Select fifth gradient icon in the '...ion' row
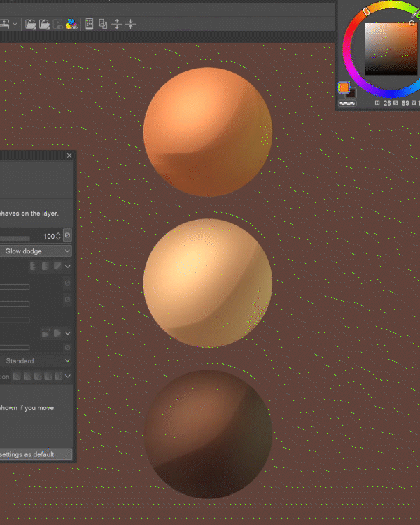The width and height of the screenshot is (420, 525). pos(59,377)
